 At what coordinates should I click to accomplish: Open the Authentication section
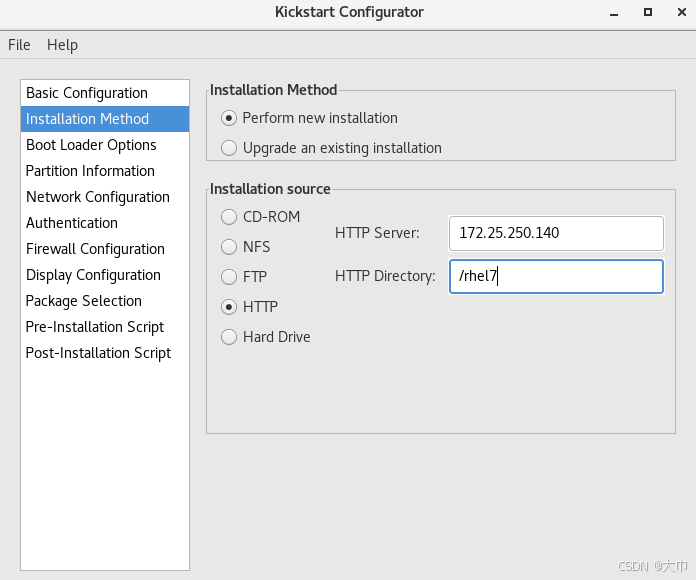click(105, 223)
